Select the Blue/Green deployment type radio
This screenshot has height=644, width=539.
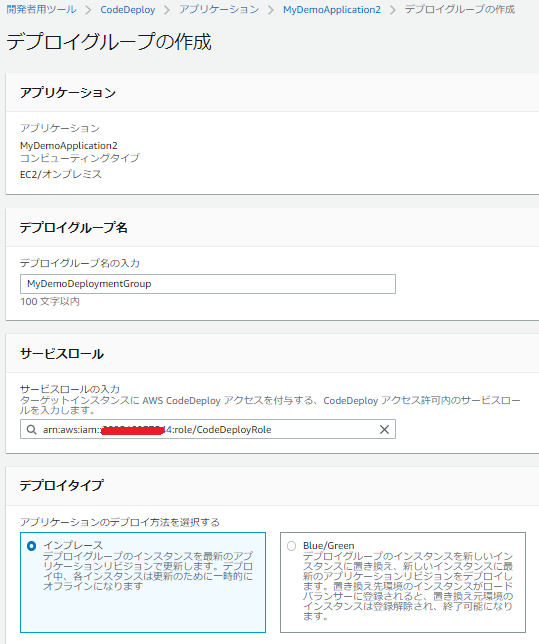coord(291,546)
